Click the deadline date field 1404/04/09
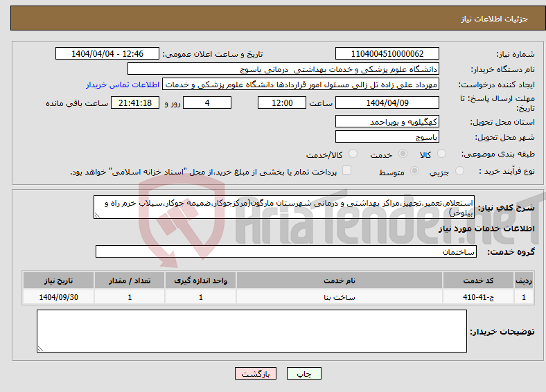This screenshot has width=546, height=392. tap(387, 103)
